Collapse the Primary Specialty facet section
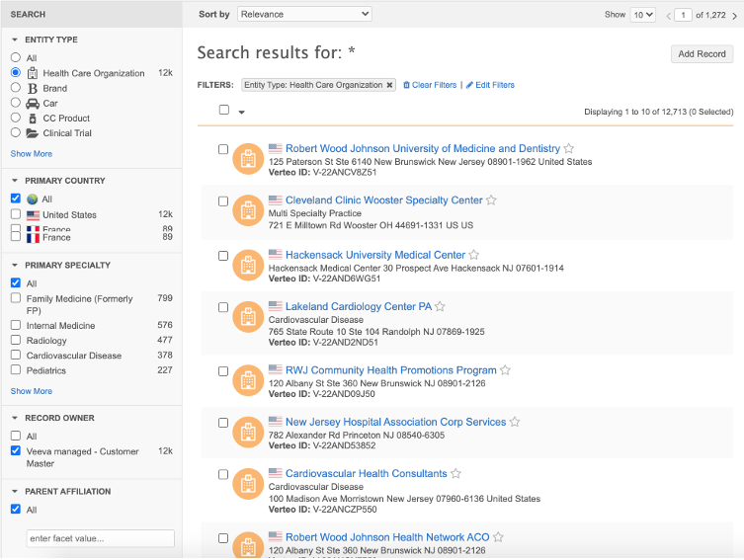 [x=15, y=265]
